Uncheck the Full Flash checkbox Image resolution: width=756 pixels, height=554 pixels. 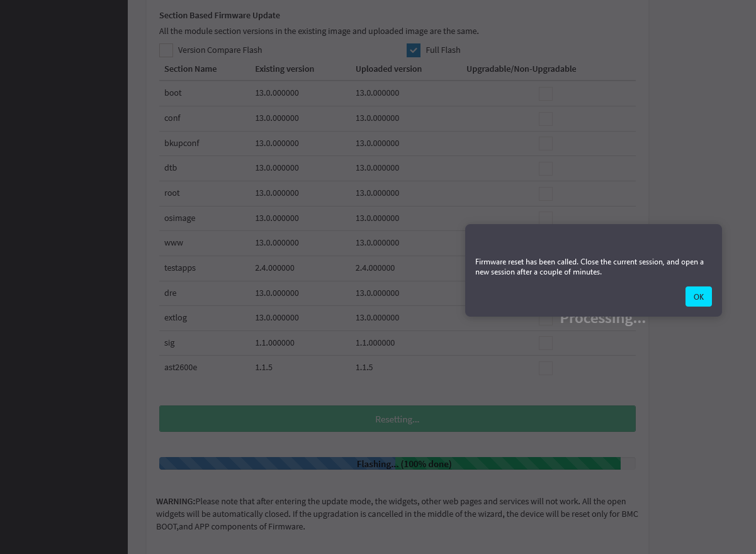click(414, 50)
